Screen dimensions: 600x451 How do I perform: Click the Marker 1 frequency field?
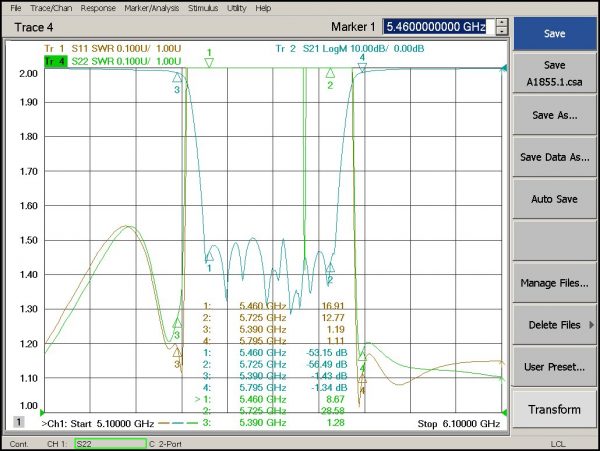[438, 27]
